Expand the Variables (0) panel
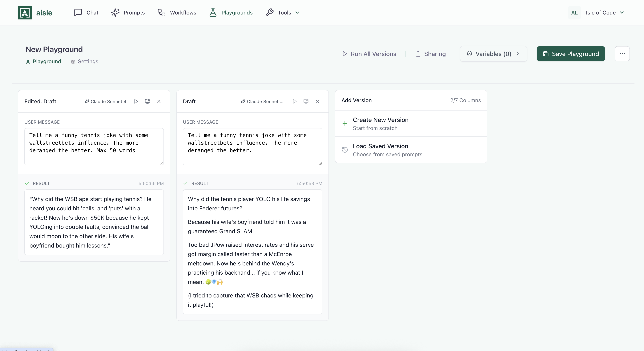 [x=493, y=54]
